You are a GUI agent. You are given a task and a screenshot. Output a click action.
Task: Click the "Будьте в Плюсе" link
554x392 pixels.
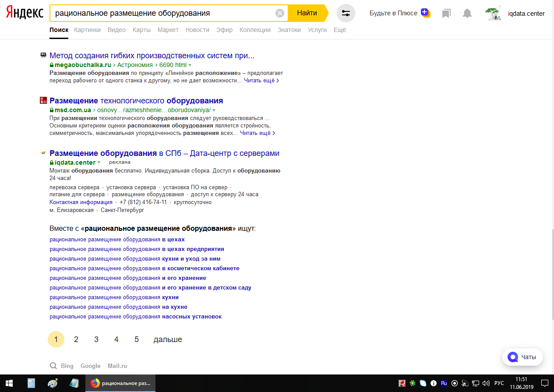(x=394, y=13)
